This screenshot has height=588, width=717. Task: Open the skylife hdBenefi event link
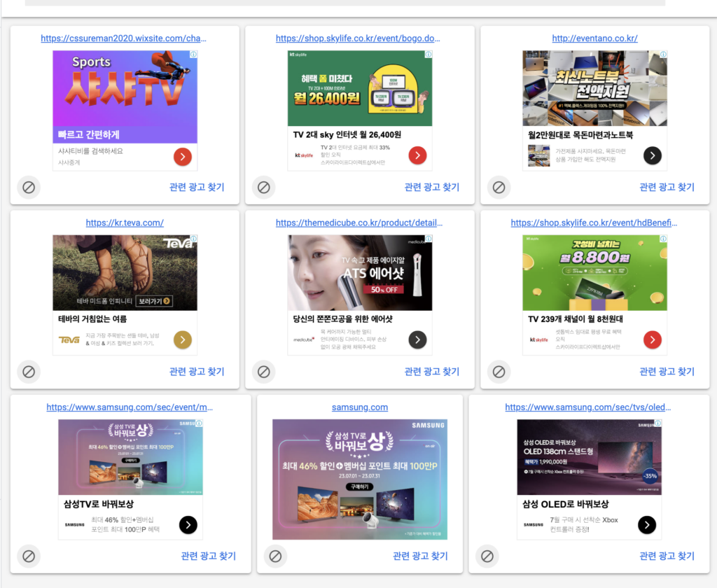click(x=594, y=223)
